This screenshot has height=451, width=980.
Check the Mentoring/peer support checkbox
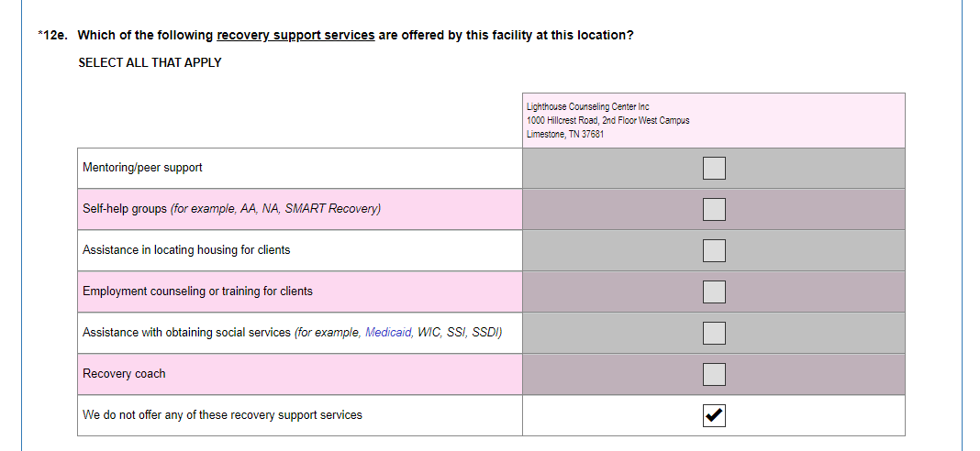click(x=714, y=168)
